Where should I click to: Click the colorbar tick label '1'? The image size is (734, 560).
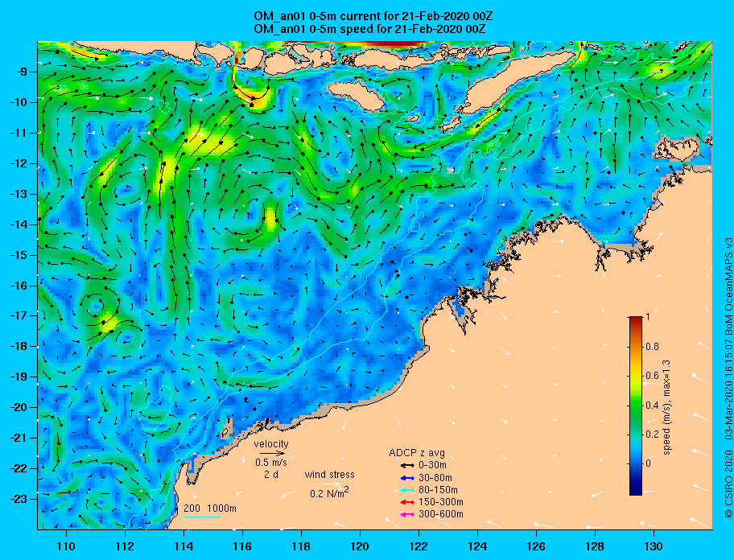pyautogui.click(x=648, y=317)
